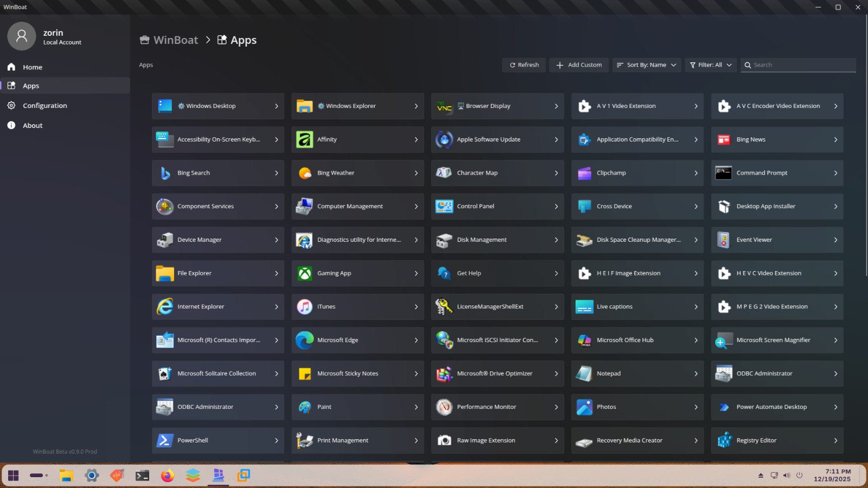Open Configuration in the sidebar
The image size is (868, 488).
click(x=65, y=106)
